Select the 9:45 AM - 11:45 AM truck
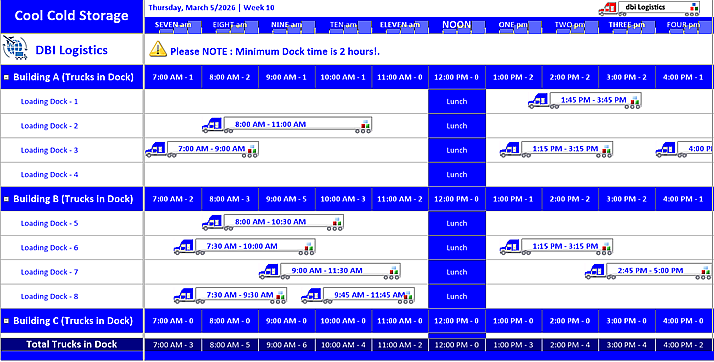 357,296
